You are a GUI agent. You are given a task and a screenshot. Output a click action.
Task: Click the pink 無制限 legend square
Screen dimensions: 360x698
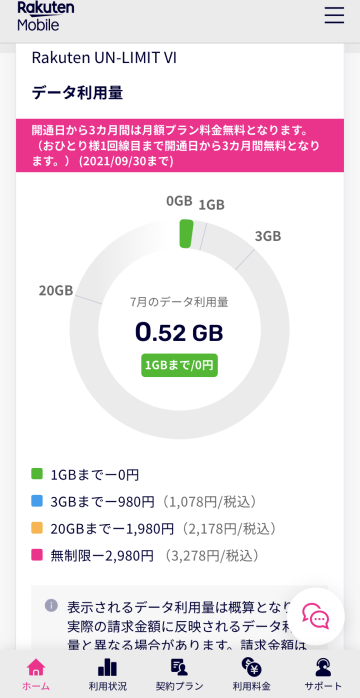click(37, 555)
